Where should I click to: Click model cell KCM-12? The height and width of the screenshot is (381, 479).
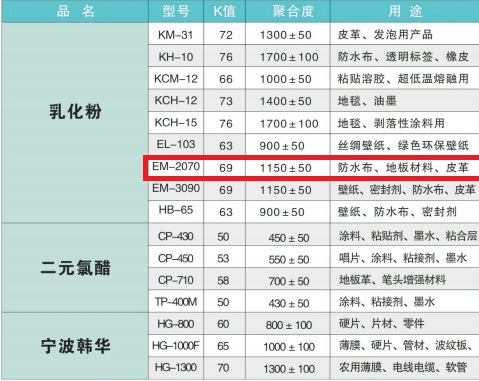(x=176, y=79)
